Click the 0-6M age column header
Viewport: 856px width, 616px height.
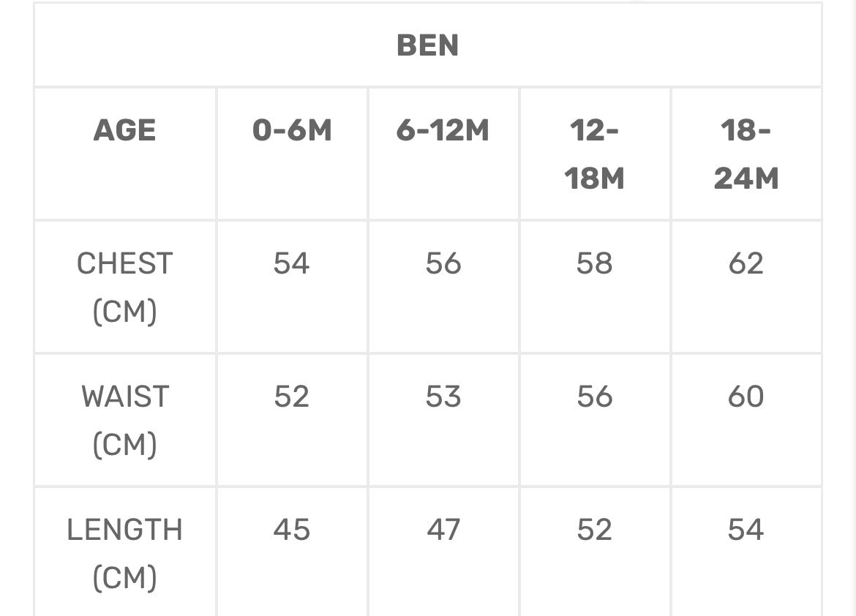click(292, 131)
